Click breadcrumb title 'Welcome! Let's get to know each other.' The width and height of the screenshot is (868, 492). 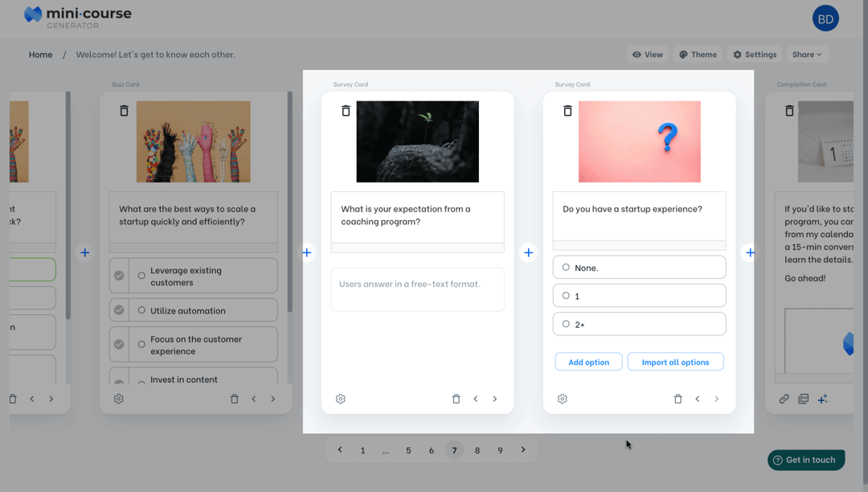click(156, 54)
